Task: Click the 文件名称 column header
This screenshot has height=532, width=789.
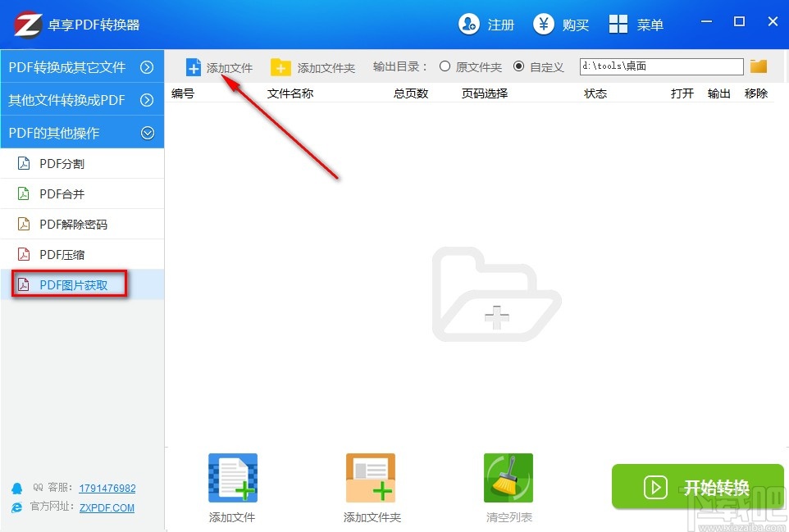Action: 290,93
